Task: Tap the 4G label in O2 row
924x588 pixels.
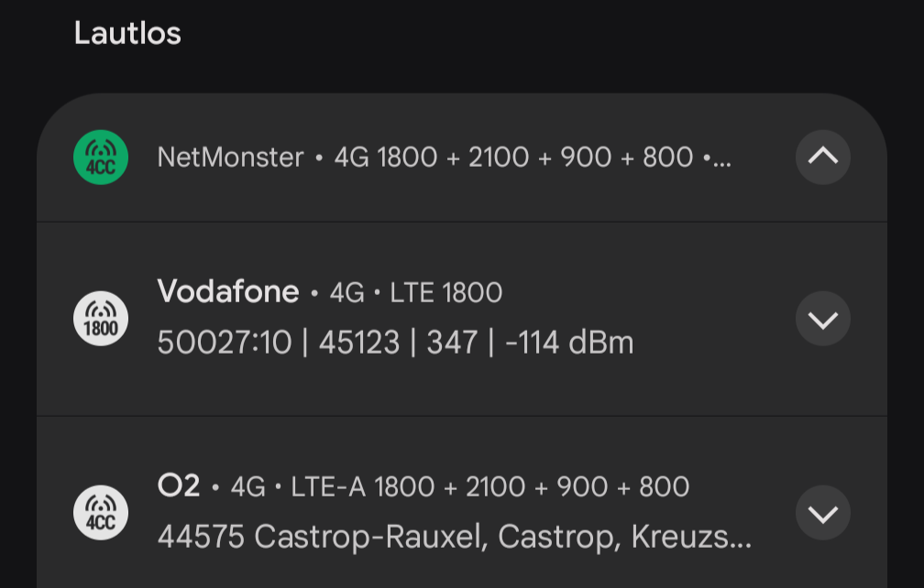Action: tap(247, 486)
